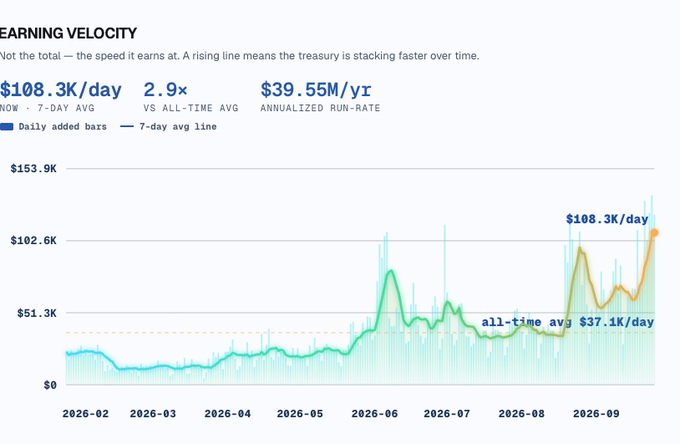Click the 2026-04 x-axis label

228,414
